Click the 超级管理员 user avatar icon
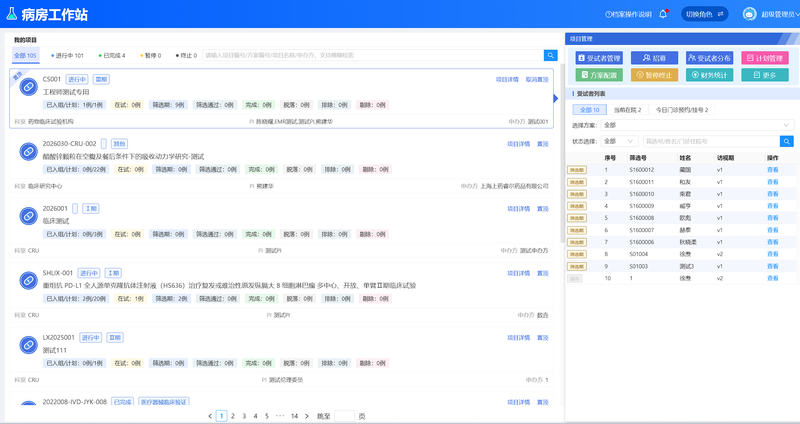The width and height of the screenshot is (800, 424). pyautogui.click(x=749, y=14)
